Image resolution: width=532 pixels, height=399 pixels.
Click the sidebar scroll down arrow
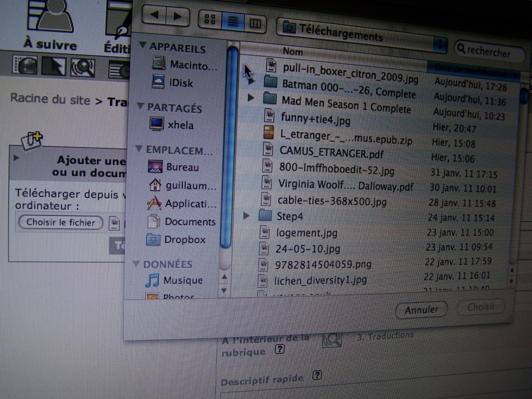pos(224,290)
